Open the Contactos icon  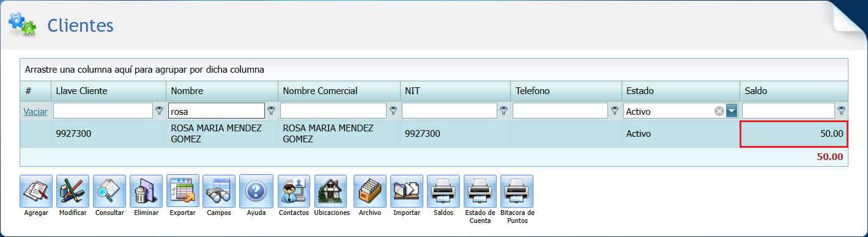[294, 191]
